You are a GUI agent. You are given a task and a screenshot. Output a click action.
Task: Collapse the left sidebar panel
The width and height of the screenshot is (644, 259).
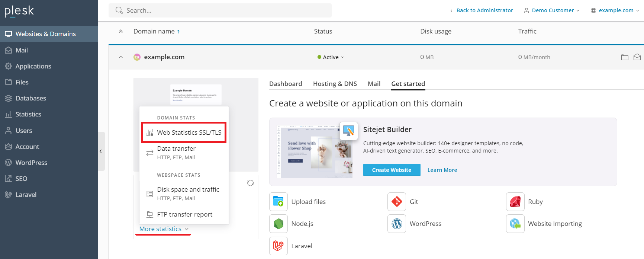(x=101, y=151)
